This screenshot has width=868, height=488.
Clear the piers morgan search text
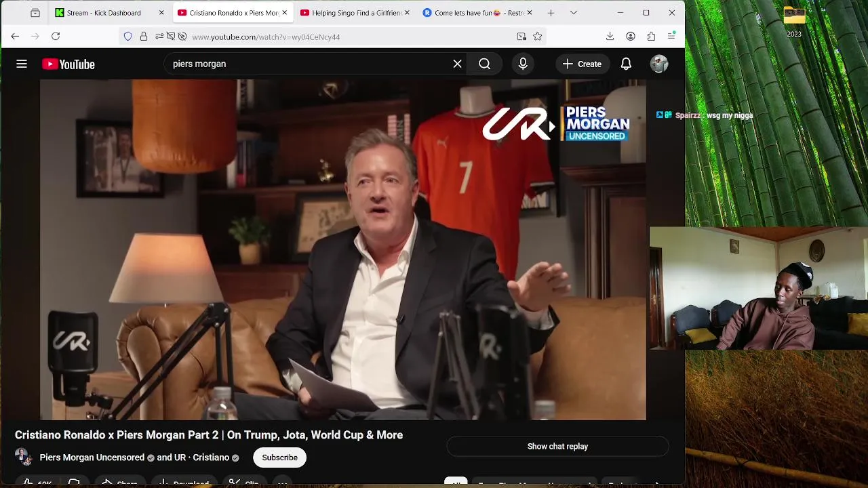[457, 64]
